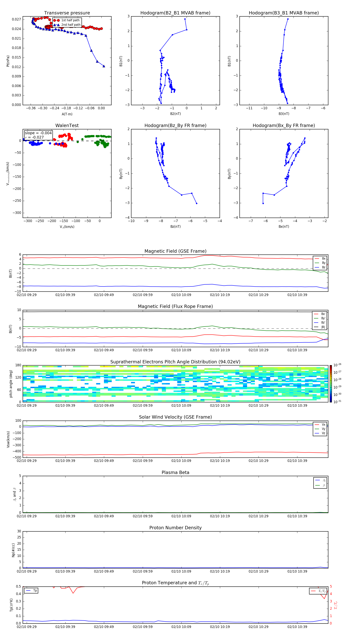Click the 'Magnetic Field (GSE Frame)' title
The height and width of the screenshot is (644, 351).
175,251
